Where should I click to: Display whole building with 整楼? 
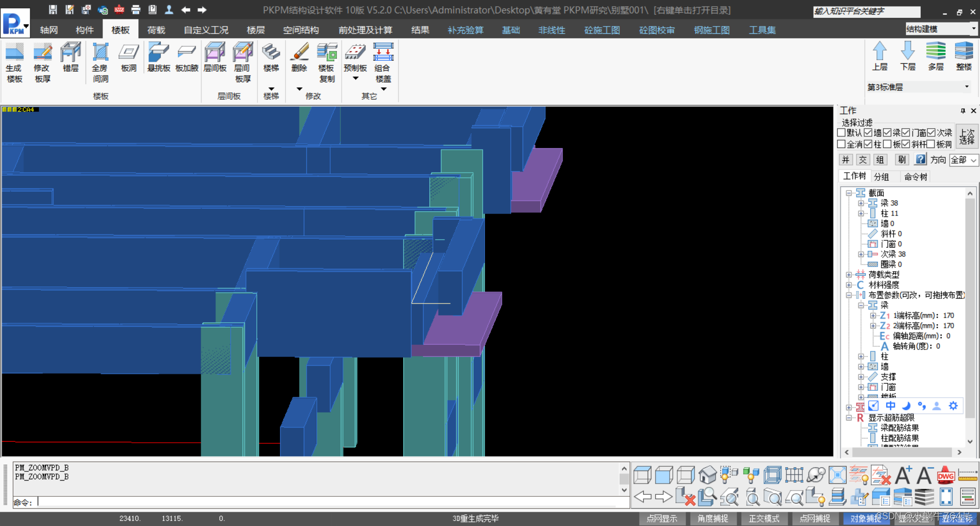pyautogui.click(x=964, y=56)
